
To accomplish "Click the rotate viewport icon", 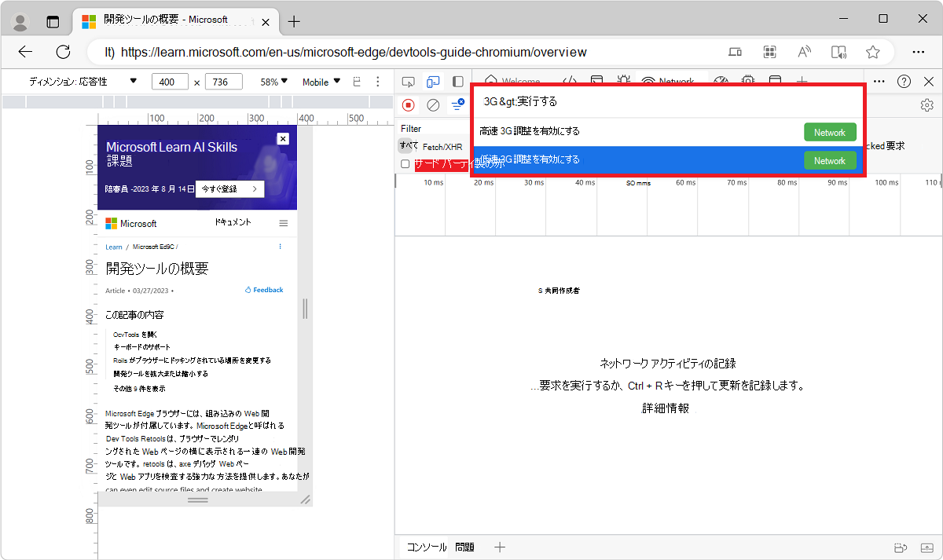I will pyautogui.click(x=356, y=81).
